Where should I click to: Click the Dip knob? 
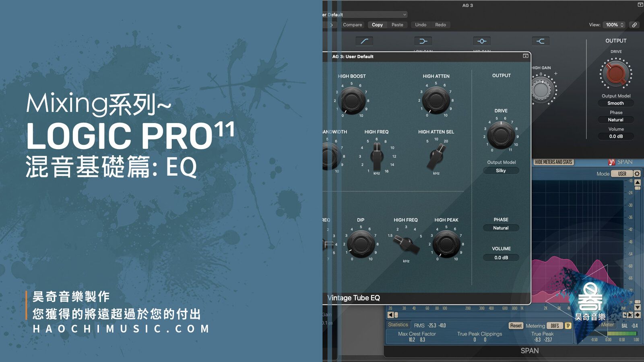361,244
